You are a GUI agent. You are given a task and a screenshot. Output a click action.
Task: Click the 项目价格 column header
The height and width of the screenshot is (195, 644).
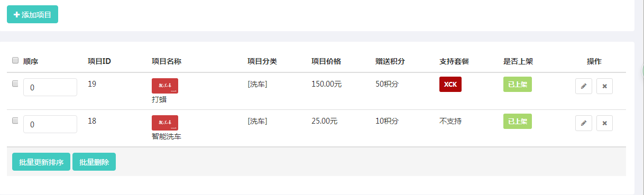[x=326, y=61]
